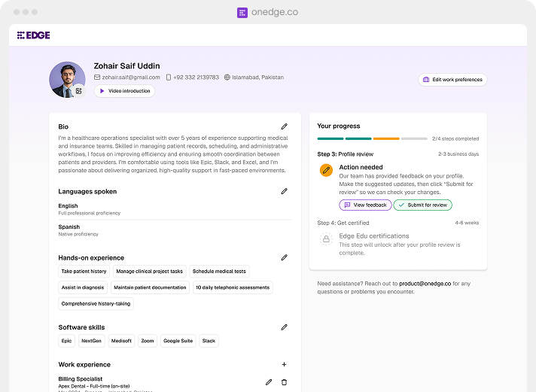
Task: Edit Software skills via pencil icon
Action: 284,327
